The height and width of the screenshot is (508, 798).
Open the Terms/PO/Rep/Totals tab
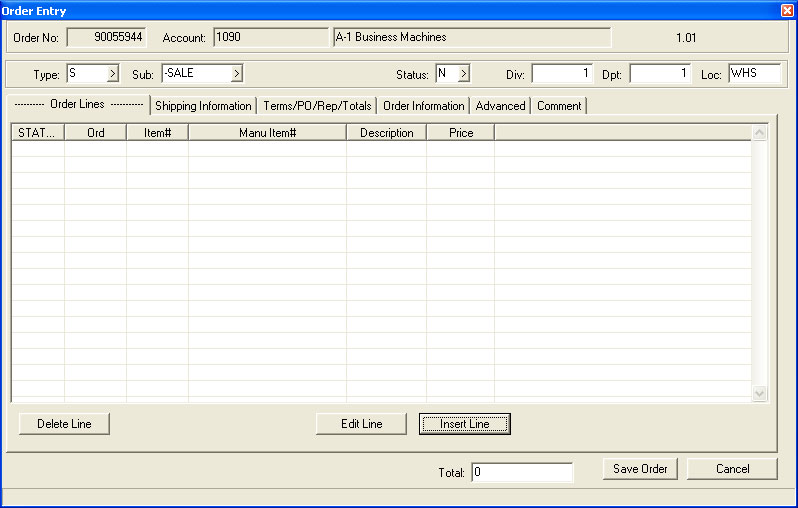[317, 106]
